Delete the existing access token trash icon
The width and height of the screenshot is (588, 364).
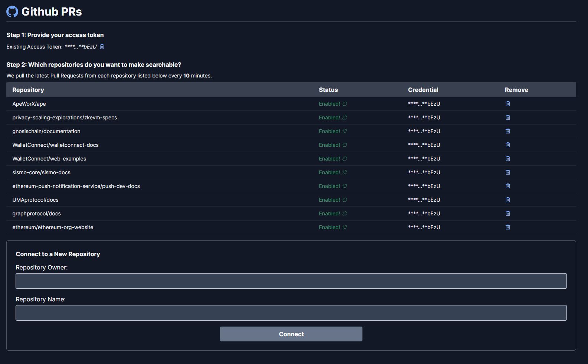click(102, 47)
